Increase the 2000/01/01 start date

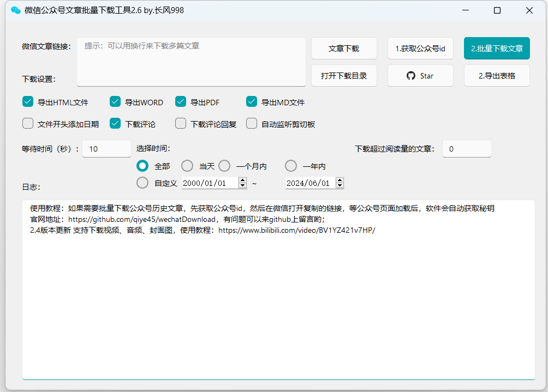tap(242, 180)
